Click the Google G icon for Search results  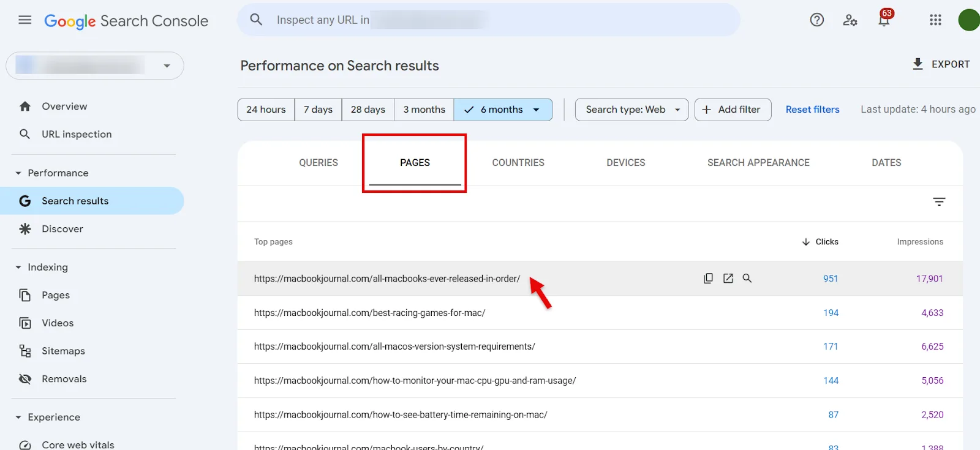pos(25,201)
